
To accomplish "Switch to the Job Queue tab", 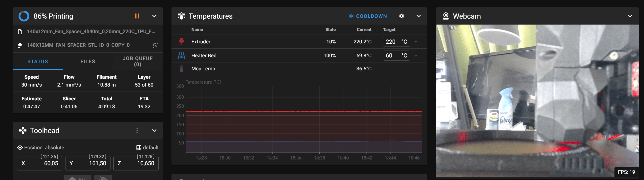I will click(x=137, y=61).
